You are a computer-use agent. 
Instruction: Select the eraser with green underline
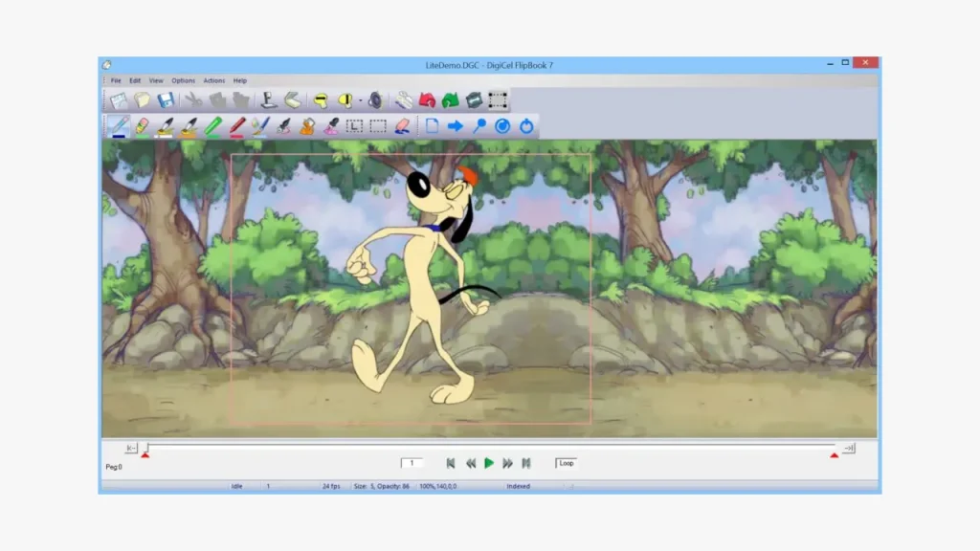coord(142,126)
